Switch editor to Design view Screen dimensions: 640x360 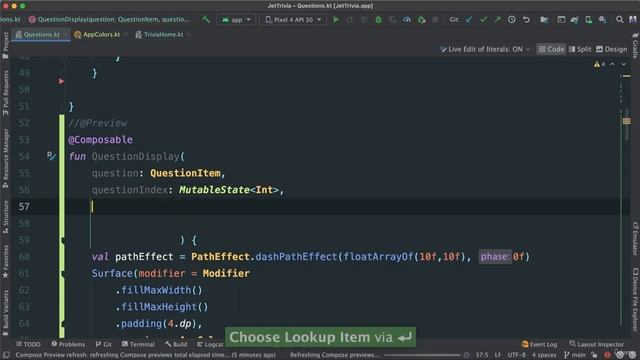pyautogui.click(x=611, y=49)
